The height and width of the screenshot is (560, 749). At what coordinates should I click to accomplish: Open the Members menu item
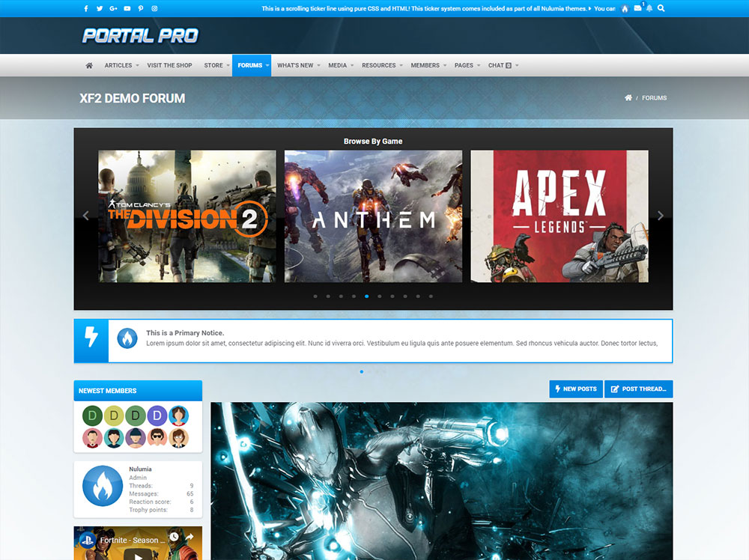coord(425,65)
